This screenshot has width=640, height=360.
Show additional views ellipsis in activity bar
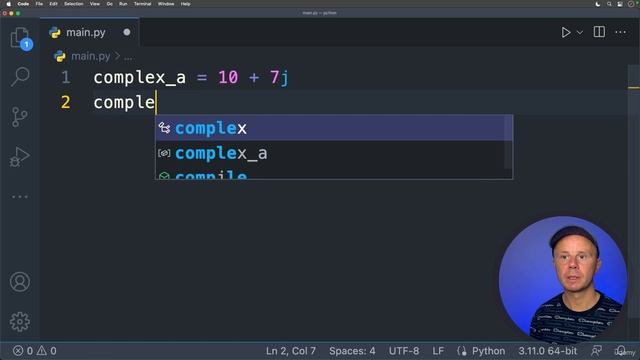coord(20,197)
